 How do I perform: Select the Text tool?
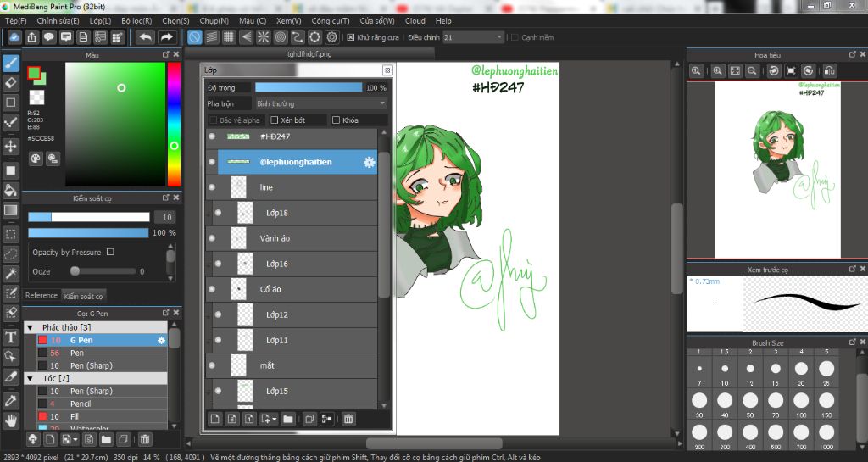point(10,337)
